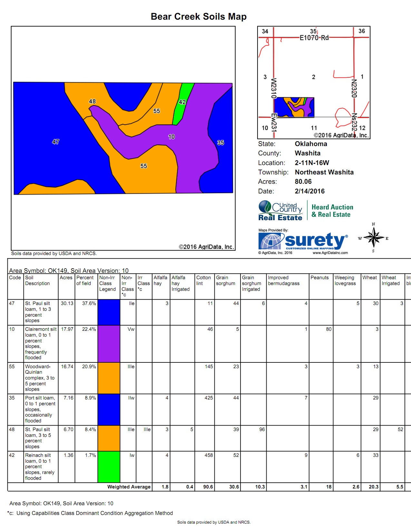Select the orange zone labeled 48 on map

92,101
